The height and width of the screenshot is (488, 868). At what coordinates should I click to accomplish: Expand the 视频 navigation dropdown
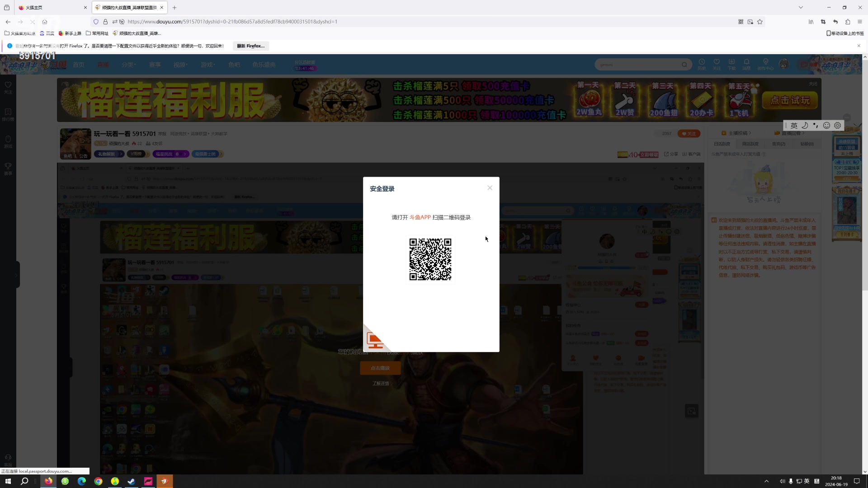pyautogui.click(x=180, y=65)
